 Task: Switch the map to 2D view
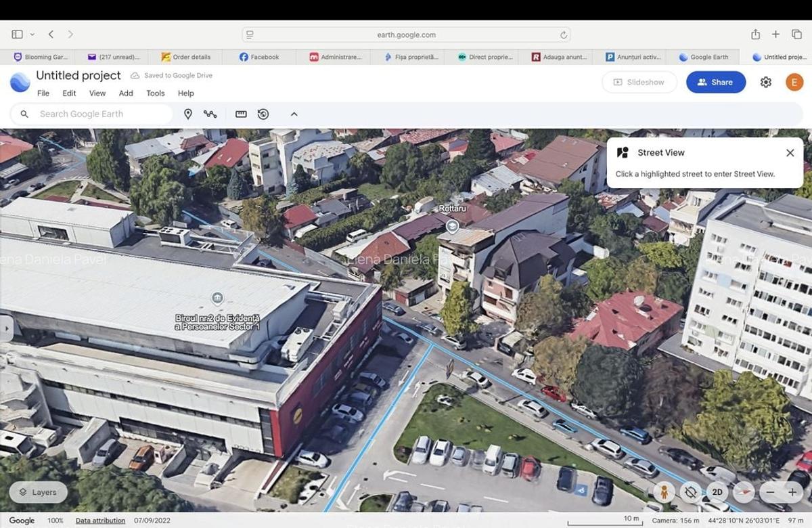pos(717,492)
